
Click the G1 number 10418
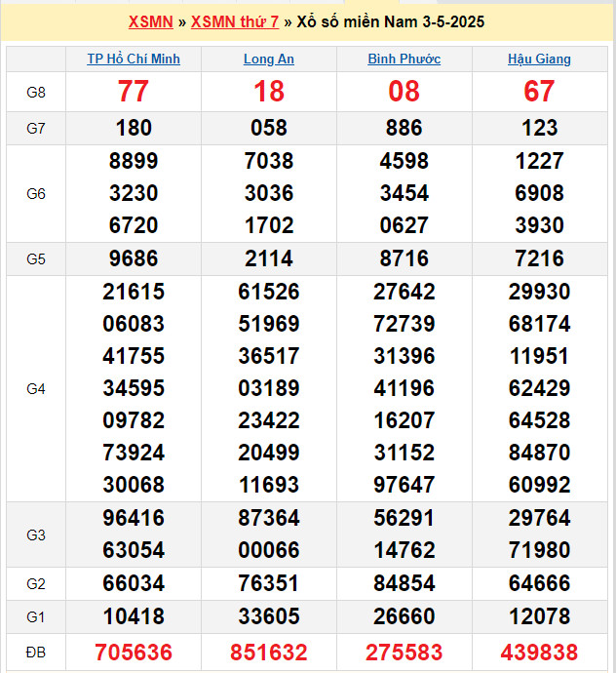point(134,615)
